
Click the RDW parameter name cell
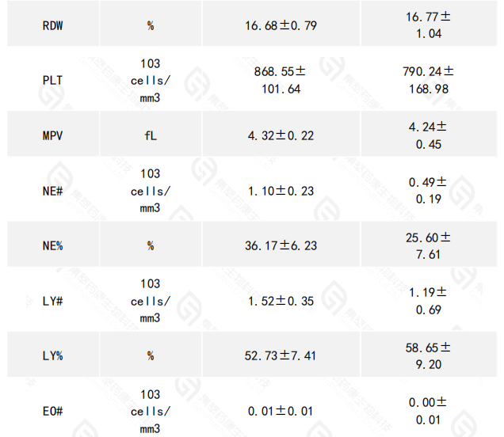point(52,25)
